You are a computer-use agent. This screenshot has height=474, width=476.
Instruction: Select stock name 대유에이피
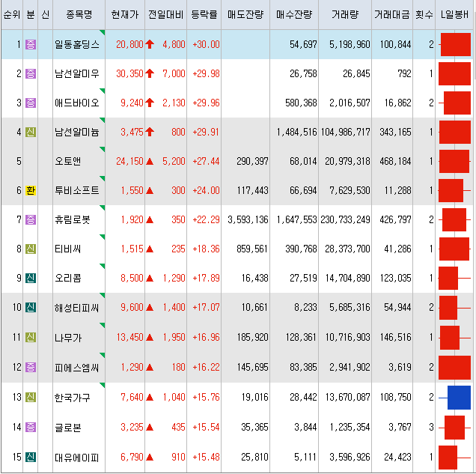76,458
